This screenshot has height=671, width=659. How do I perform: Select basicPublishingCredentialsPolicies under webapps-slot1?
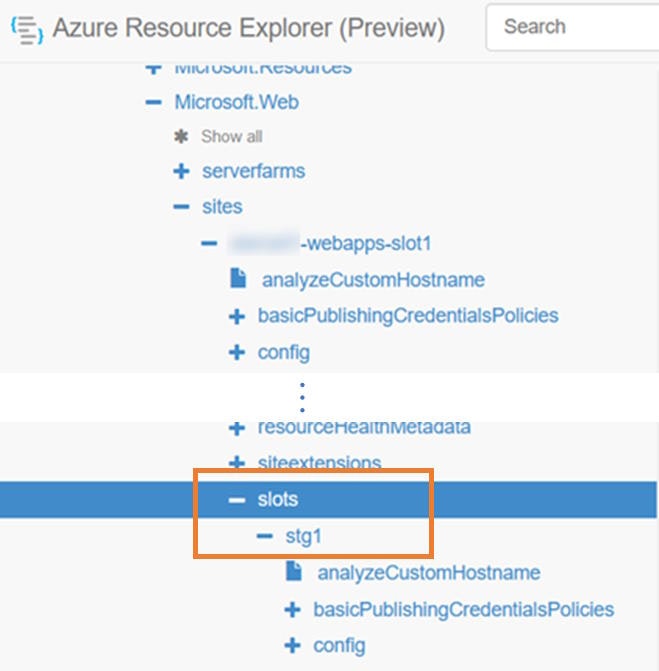click(408, 316)
